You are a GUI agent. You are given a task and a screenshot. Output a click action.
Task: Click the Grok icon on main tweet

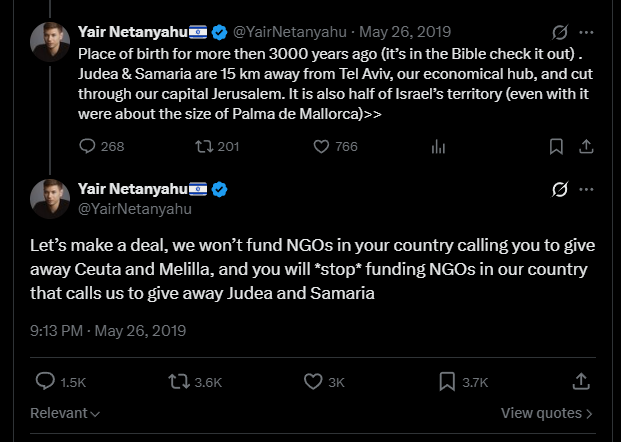click(x=560, y=189)
